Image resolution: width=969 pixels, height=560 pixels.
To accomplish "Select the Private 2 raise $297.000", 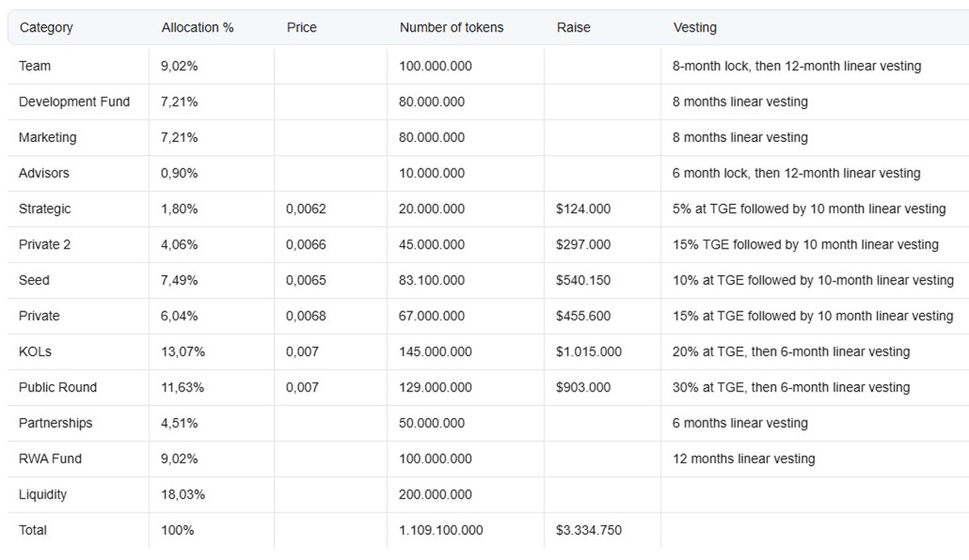I will [583, 244].
